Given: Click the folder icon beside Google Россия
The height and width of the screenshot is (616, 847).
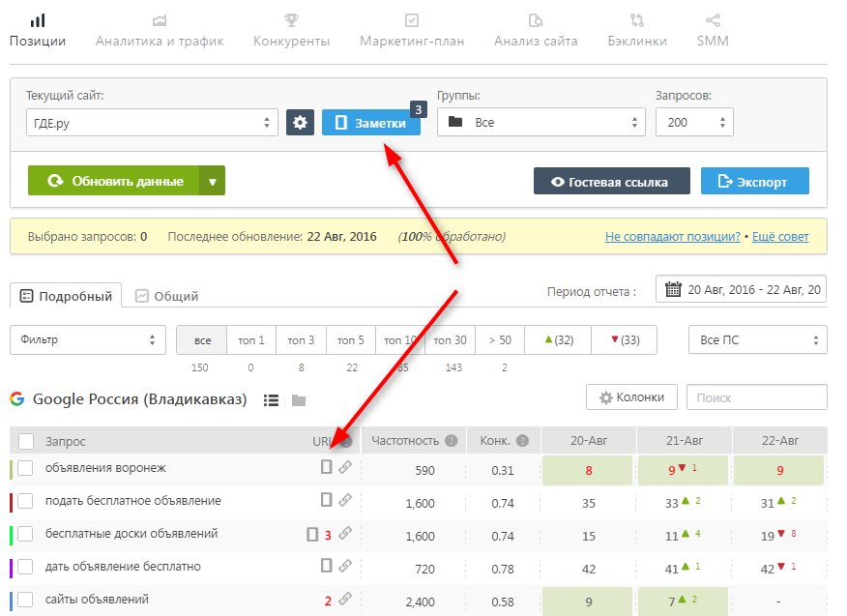Looking at the screenshot, I should click(x=299, y=400).
